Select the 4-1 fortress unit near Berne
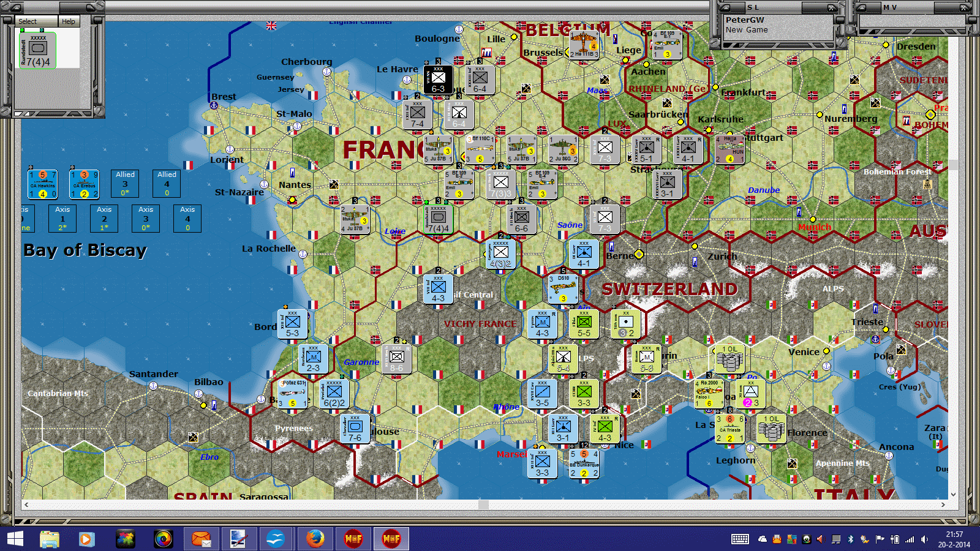980x551 pixels. (584, 254)
